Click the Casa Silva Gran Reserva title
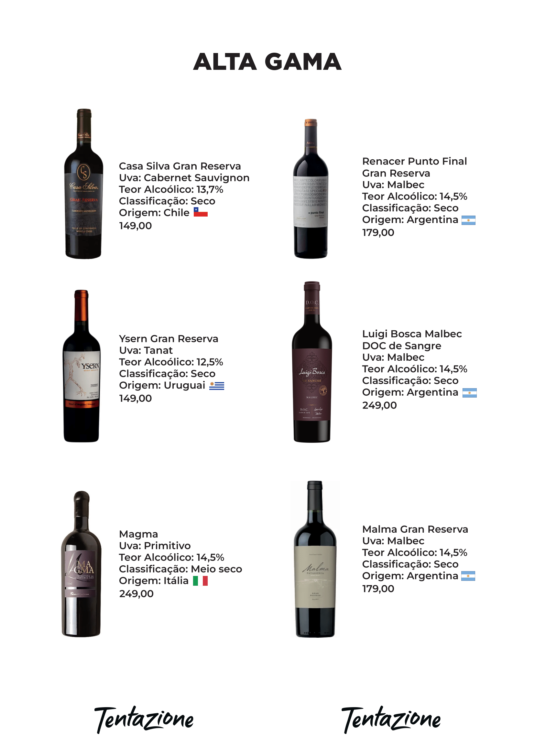535x756 pixels. tap(180, 166)
